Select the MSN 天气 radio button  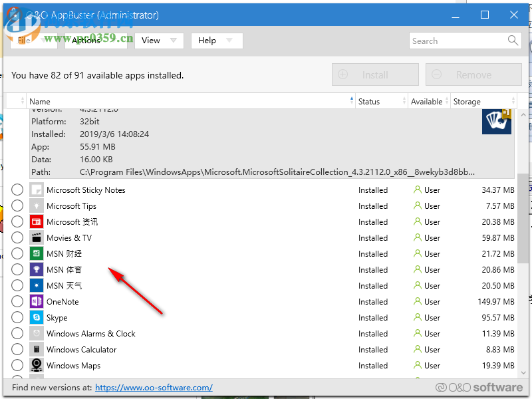(17, 286)
